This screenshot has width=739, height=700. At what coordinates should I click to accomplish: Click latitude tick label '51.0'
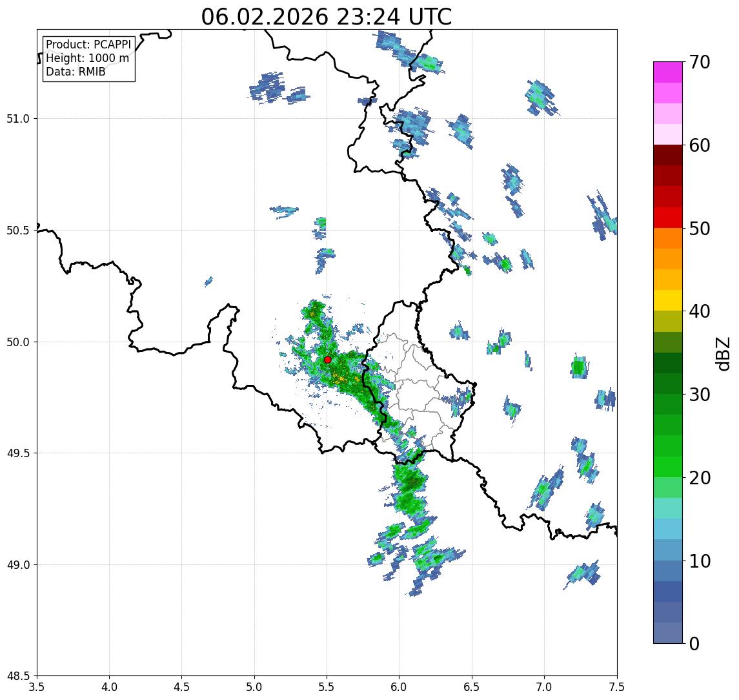(x=17, y=118)
